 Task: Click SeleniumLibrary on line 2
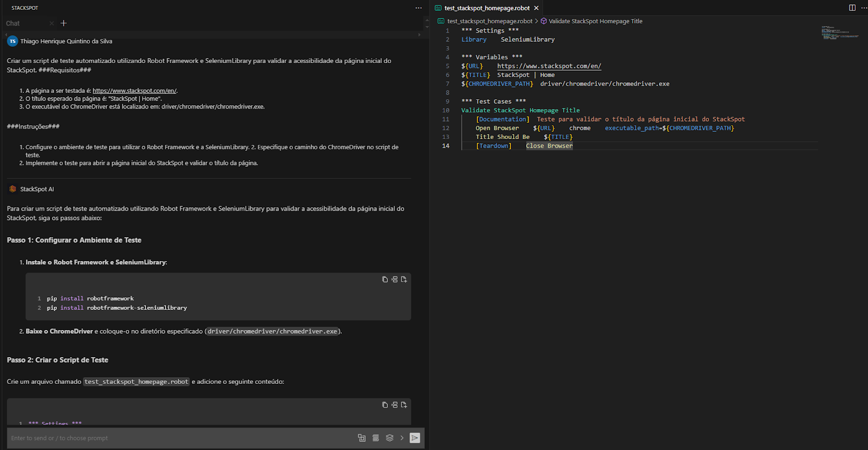click(527, 40)
